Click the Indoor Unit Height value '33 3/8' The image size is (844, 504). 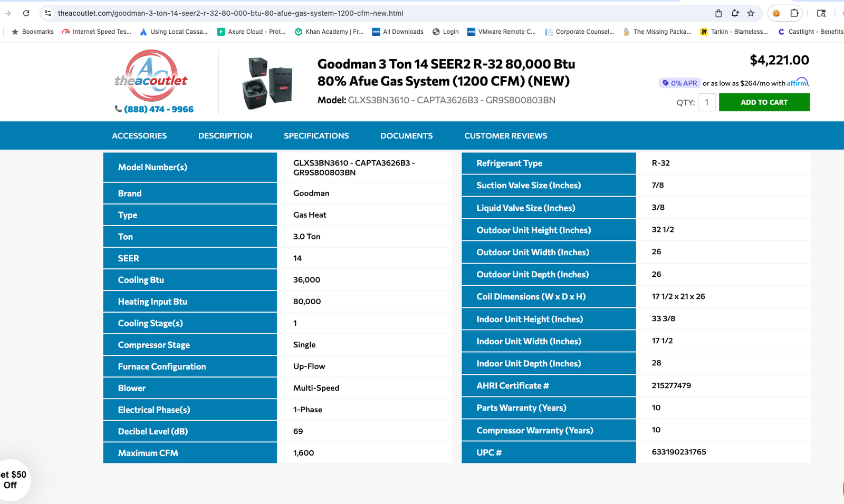tap(664, 318)
